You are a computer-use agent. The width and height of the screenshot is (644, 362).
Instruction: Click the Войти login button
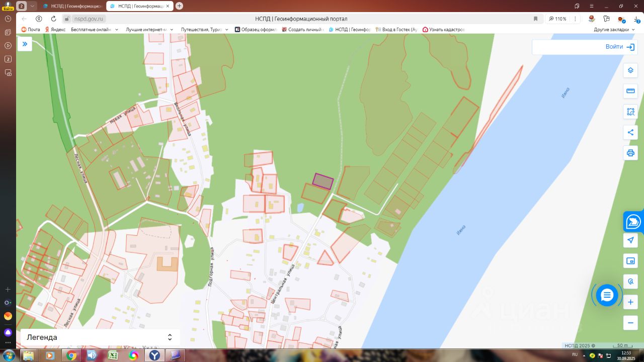(x=620, y=47)
